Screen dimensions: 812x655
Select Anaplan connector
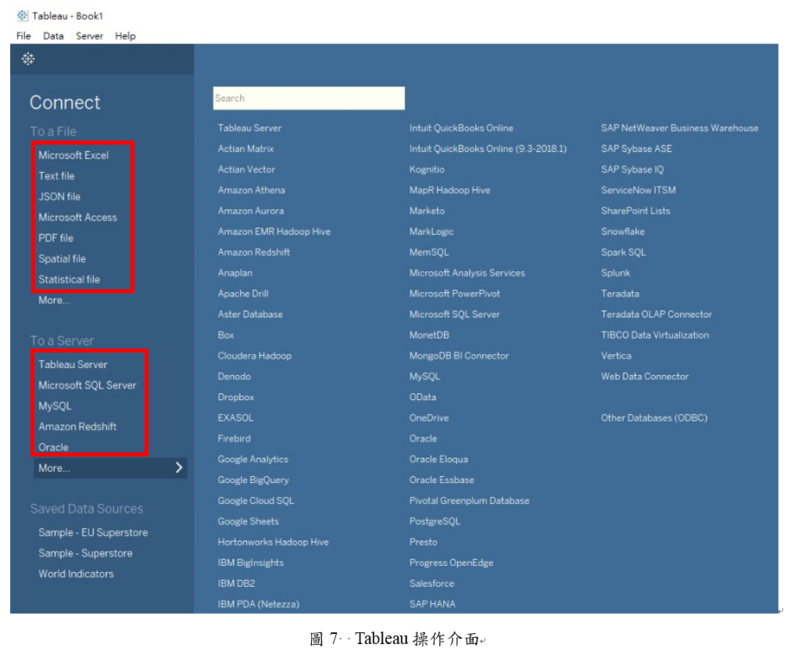coord(235,273)
